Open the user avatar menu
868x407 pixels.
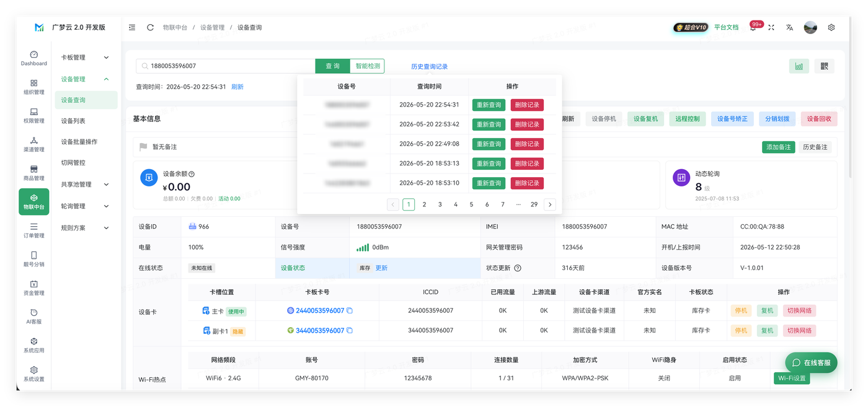tap(810, 27)
